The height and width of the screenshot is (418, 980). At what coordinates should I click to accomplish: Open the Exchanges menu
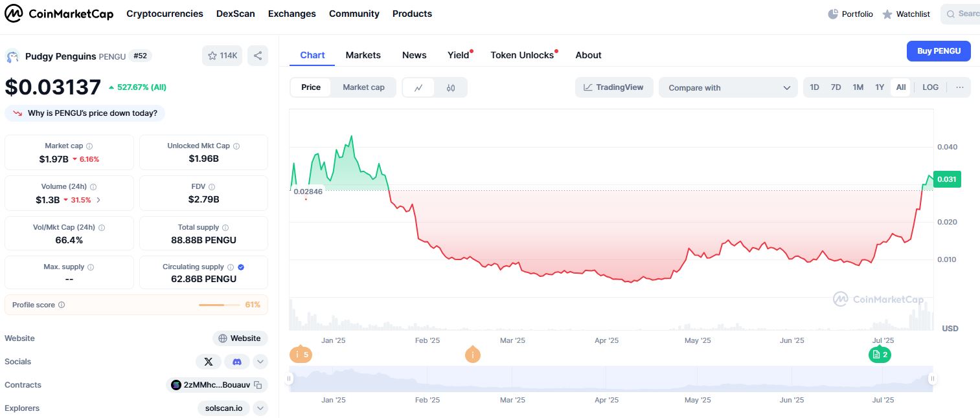292,14
